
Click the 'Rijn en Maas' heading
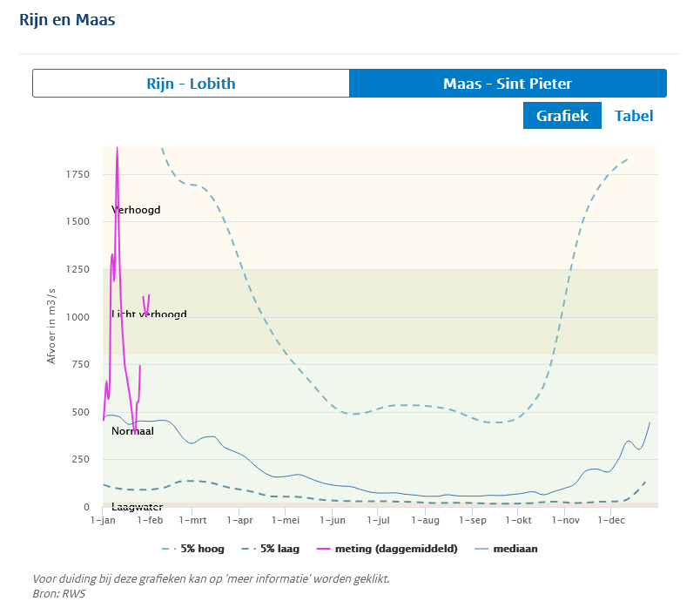[67, 19]
